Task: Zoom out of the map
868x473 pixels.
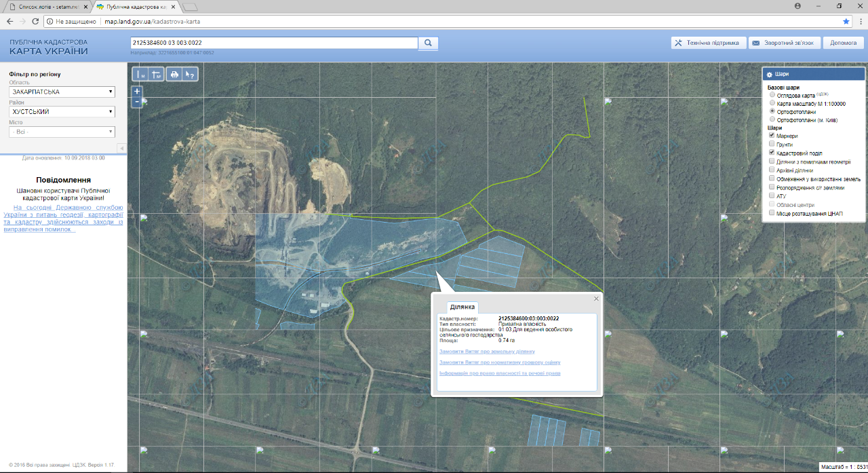Action: pyautogui.click(x=137, y=102)
